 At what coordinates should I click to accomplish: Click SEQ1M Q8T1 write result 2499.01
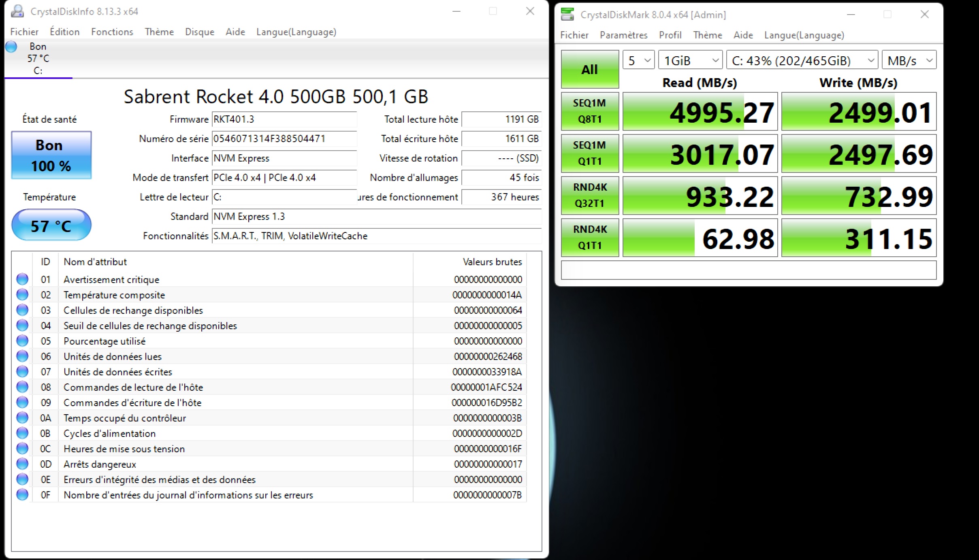click(859, 111)
